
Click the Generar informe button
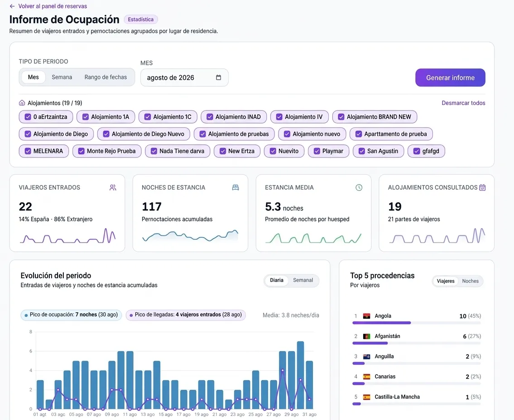pyautogui.click(x=450, y=78)
